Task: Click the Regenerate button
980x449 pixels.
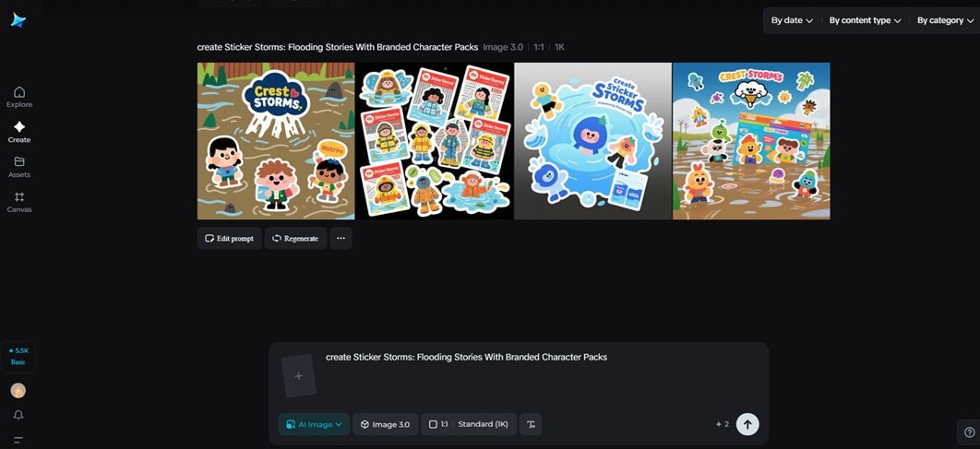Action: click(x=295, y=239)
